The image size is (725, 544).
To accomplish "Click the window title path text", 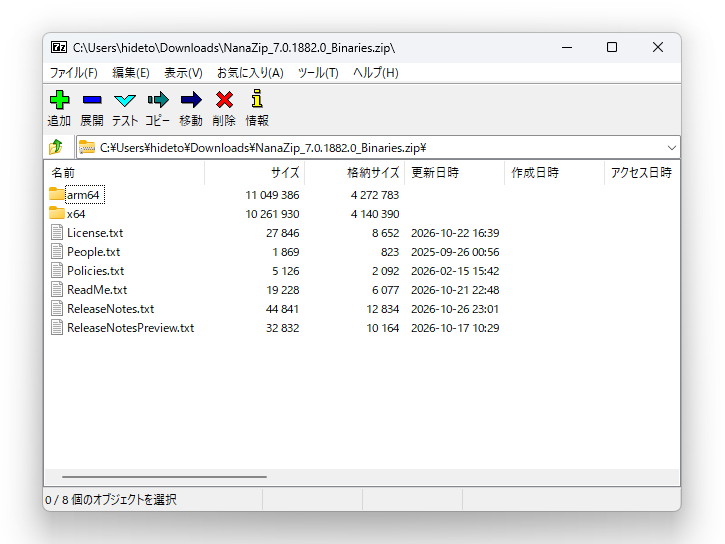I will click(x=234, y=48).
